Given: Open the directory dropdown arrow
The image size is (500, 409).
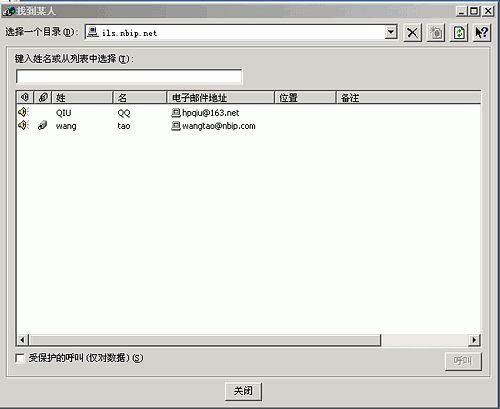Looking at the screenshot, I should click(391, 32).
